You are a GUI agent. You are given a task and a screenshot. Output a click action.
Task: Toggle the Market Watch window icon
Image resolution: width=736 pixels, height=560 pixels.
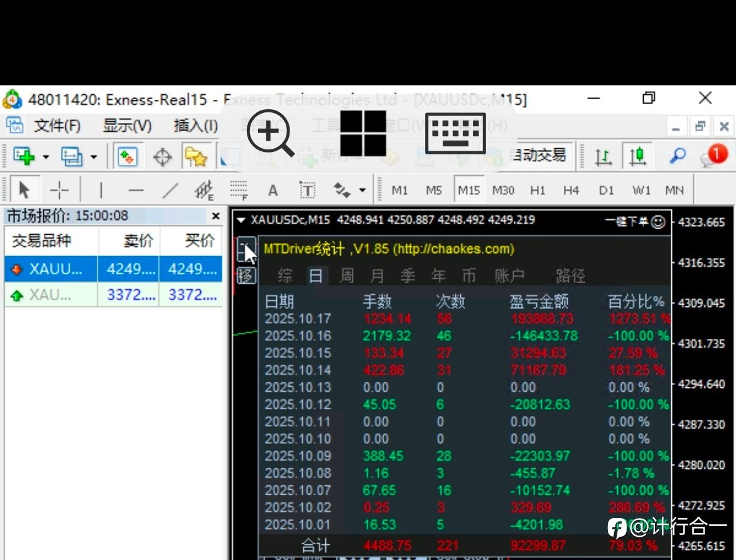[x=127, y=156]
